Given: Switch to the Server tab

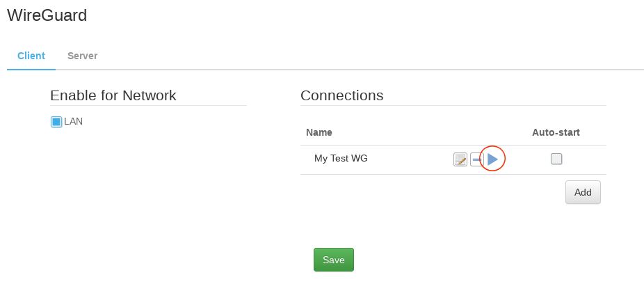Looking at the screenshot, I should pos(82,56).
